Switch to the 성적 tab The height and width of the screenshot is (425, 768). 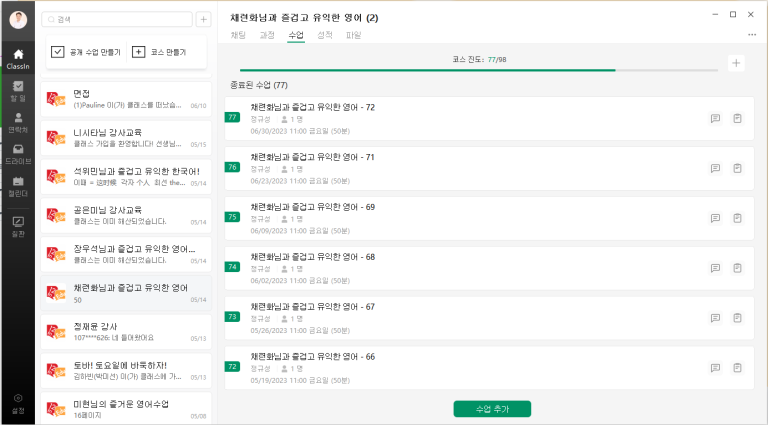point(324,35)
